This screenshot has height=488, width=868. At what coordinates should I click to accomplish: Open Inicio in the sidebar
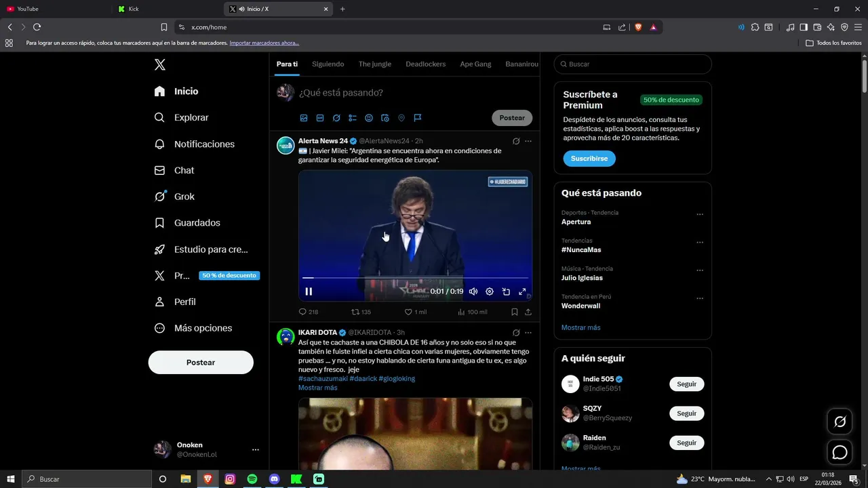(x=176, y=91)
